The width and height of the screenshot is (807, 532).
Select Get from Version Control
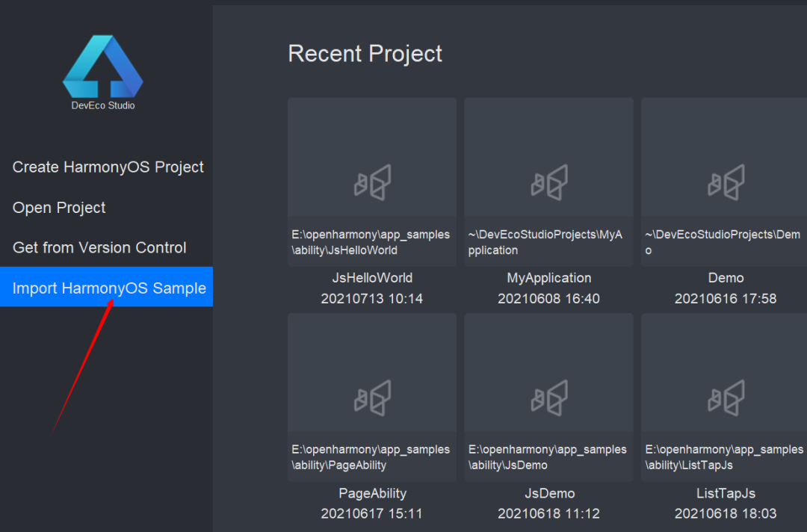coord(99,248)
